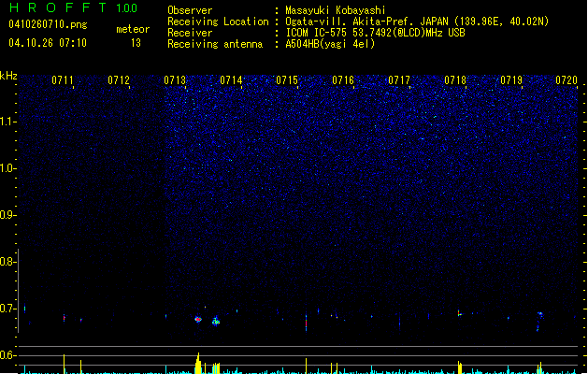Click the 0720 time marker
Image resolution: width=588 pixels, height=374 pixels.
tap(566, 80)
